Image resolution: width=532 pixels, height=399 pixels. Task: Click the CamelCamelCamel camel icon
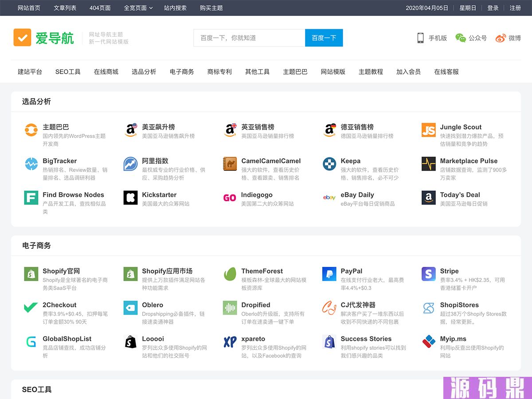point(230,164)
